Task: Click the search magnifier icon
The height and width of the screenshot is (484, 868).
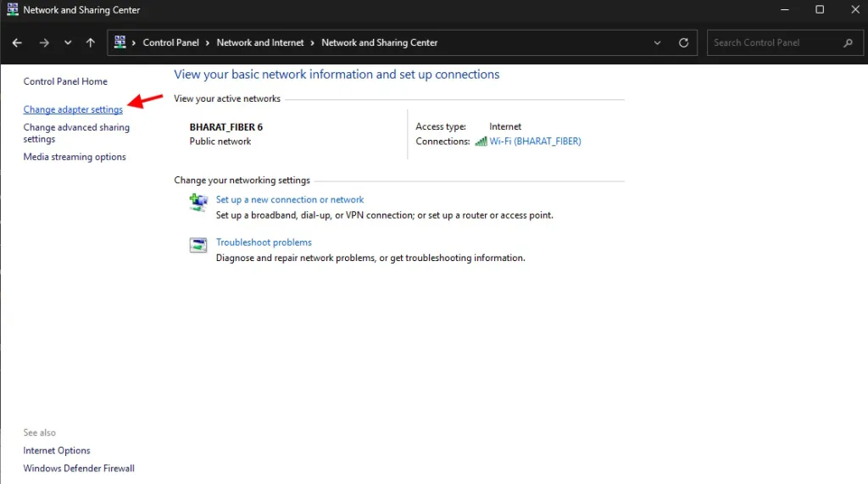Action: pyautogui.click(x=848, y=42)
